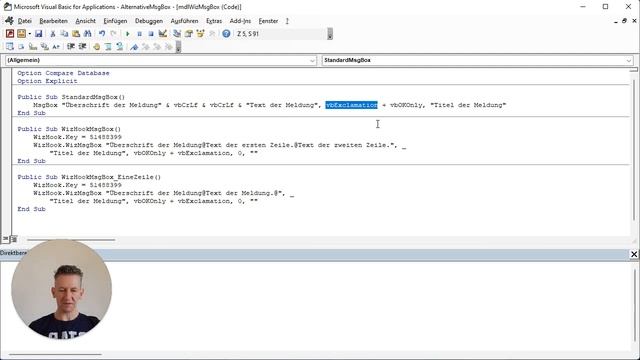Open the Object Browser
The width and height of the screenshot is (640, 360).
coord(200,34)
